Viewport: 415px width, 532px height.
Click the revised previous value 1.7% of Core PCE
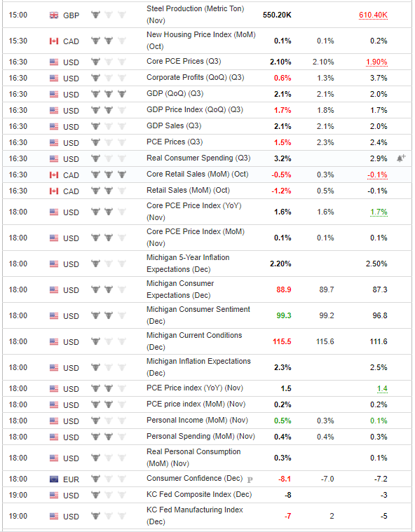click(379, 212)
